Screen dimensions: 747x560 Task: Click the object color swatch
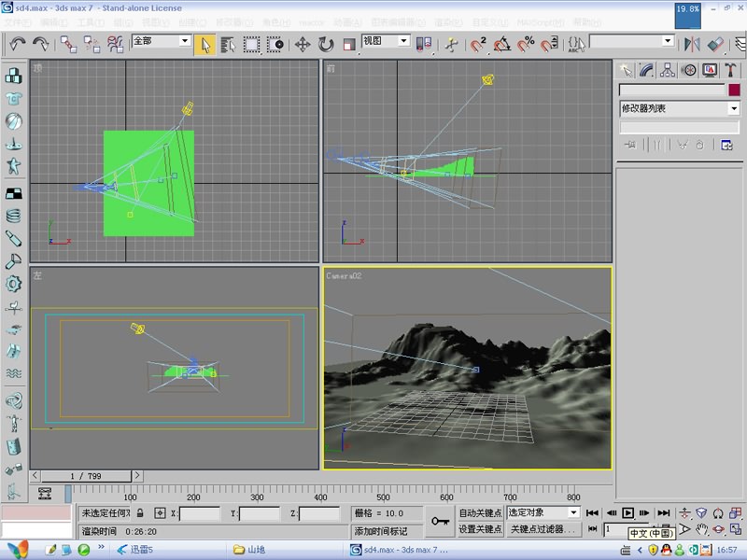point(734,90)
